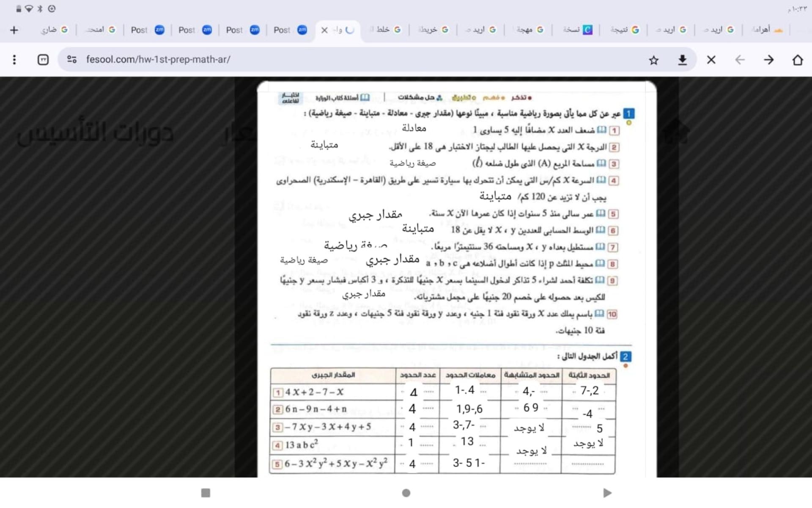812x508 pixels.
Task: Tap the enlarged math worksheet image
Action: click(457, 279)
